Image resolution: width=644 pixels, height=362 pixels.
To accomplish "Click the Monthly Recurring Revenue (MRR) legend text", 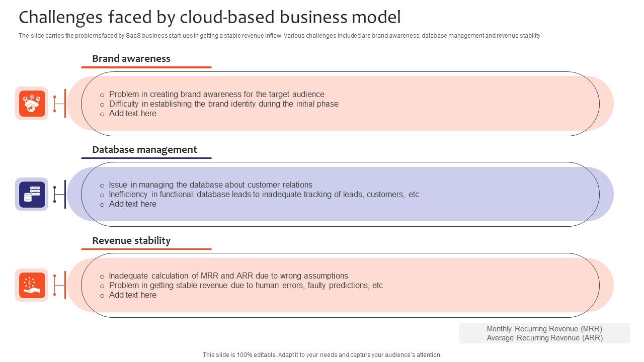I will 544,329.
